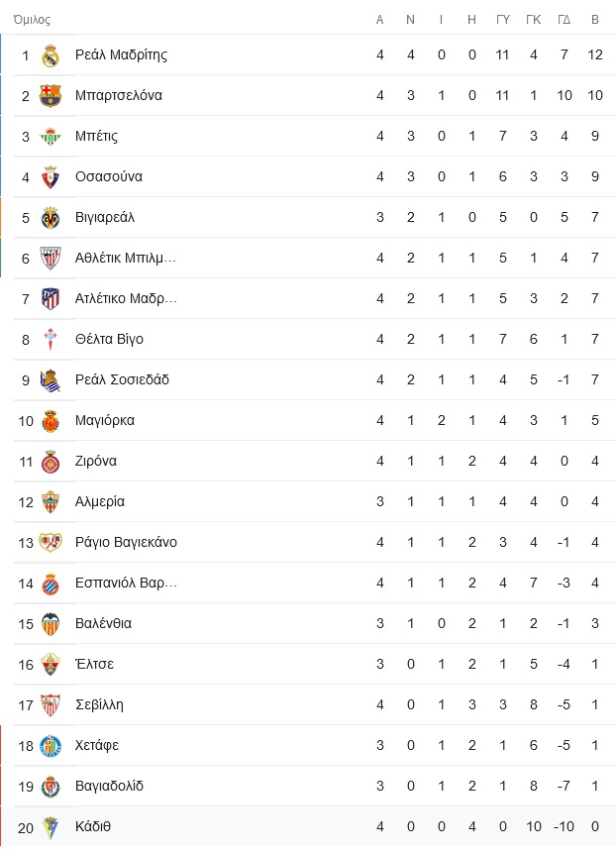The image size is (616, 854).
Task: Click the Osasuna club crest
Action: (x=51, y=177)
